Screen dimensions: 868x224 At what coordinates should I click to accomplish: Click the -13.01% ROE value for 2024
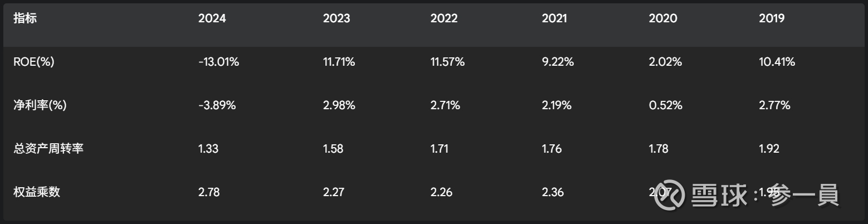(219, 62)
